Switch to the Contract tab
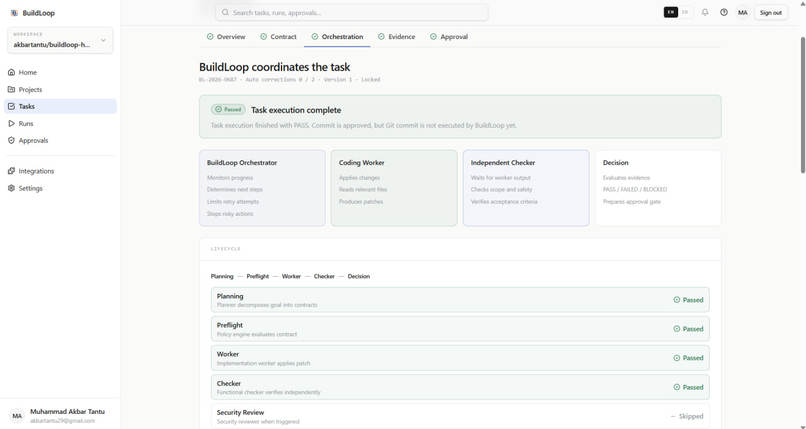 coord(278,36)
